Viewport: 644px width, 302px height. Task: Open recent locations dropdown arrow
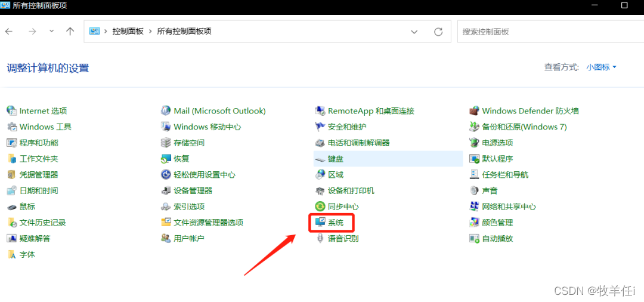pyautogui.click(x=51, y=31)
